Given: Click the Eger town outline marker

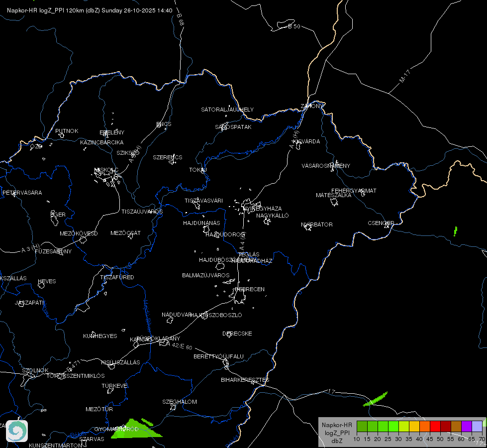Looking at the screenshot, I should pyautogui.click(x=54, y=219).
